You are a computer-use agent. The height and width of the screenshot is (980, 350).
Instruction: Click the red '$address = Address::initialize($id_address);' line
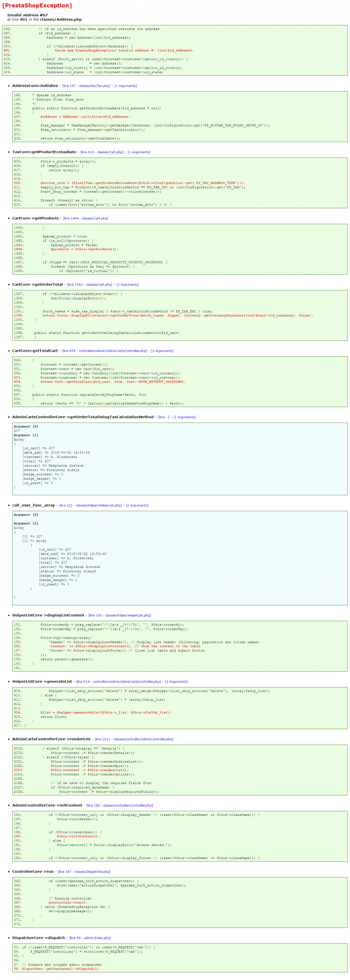coord(85,116)
